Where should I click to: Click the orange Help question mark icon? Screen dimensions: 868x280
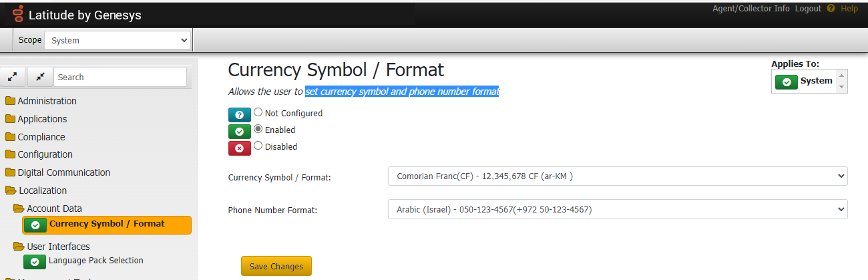[x=831, y=9]
